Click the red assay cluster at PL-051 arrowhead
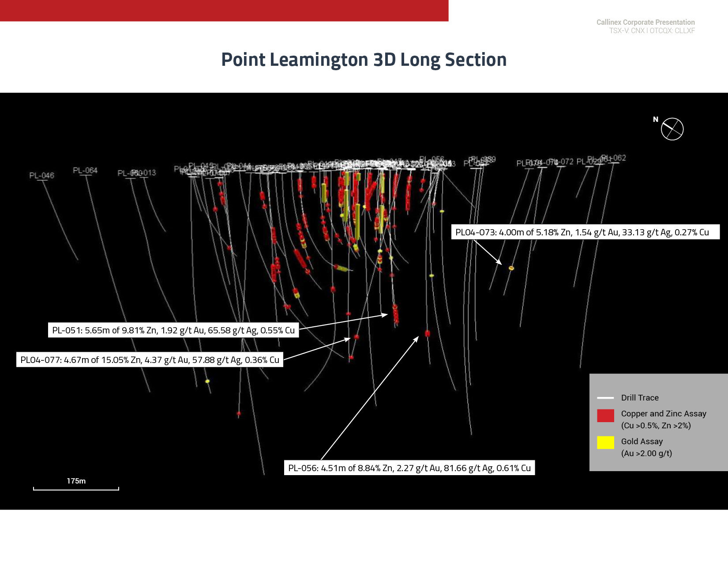Screen dimensions: 728x563 pos(395,314)
